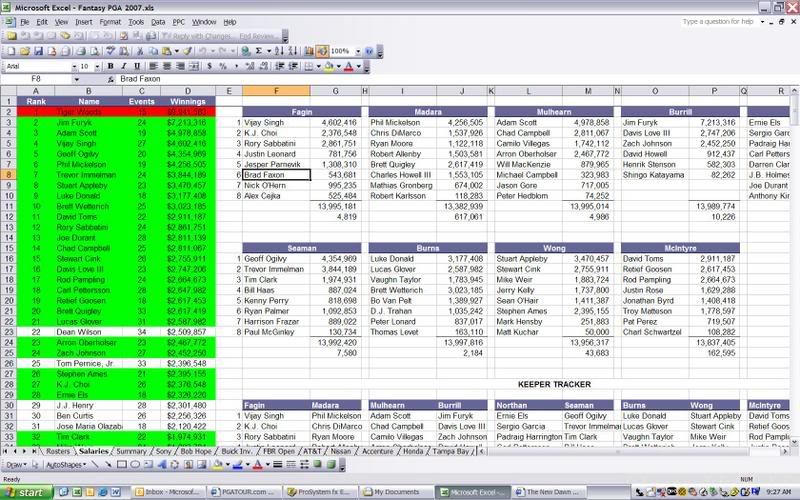
Task: Click the function fx button beside formula bar
Action: (x=111, y=79)
